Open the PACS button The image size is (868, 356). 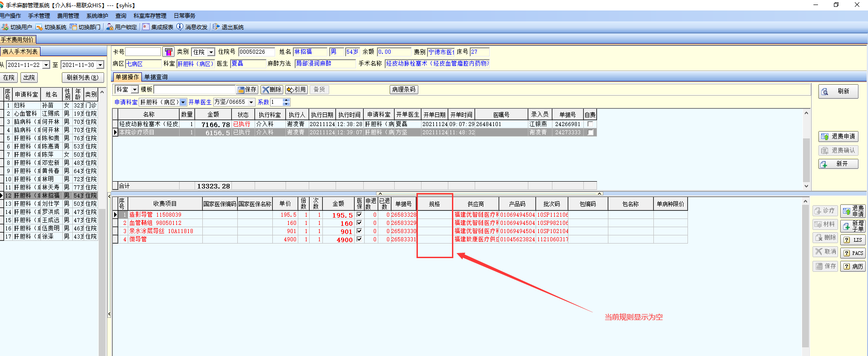[x=853, y=253]
